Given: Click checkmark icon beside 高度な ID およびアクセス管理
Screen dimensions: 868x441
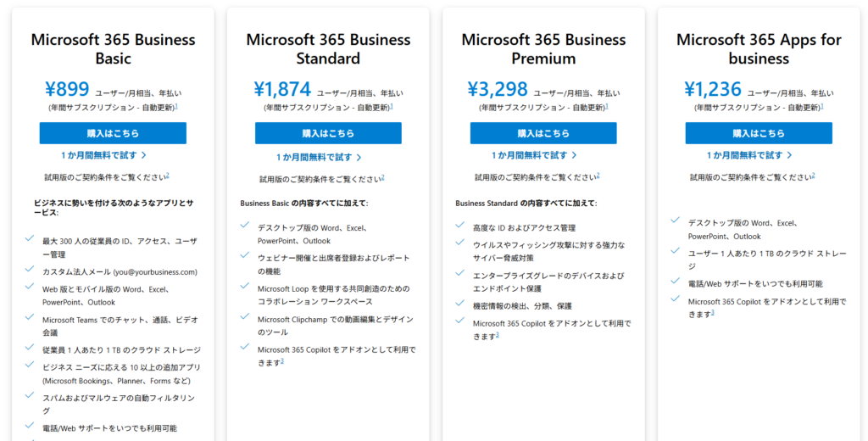Looking at the screenshot, I should coord(459,225).
